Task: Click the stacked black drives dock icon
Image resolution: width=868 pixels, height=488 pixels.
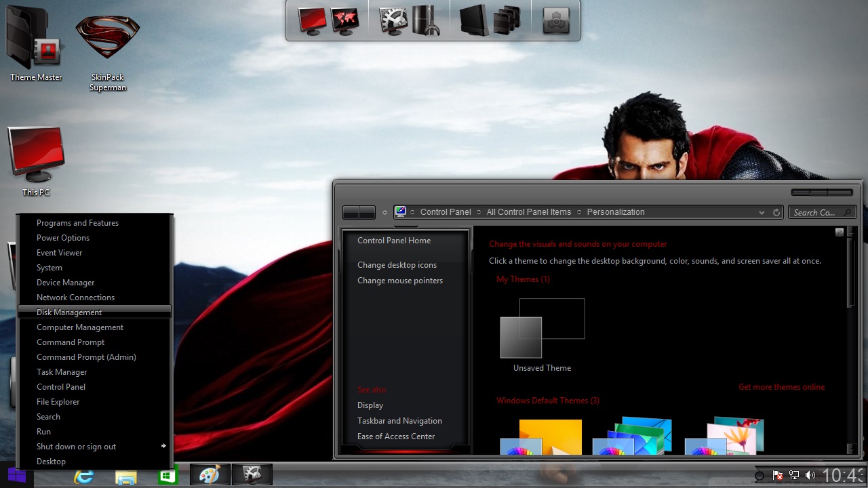Action: pyautogui.click(x=507, y=21)
